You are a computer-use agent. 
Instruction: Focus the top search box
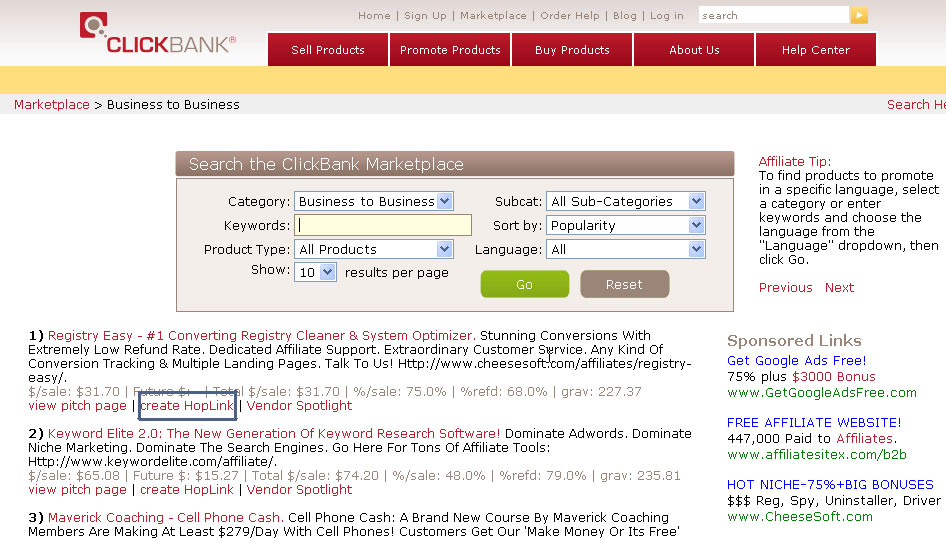tap(773, 15)
